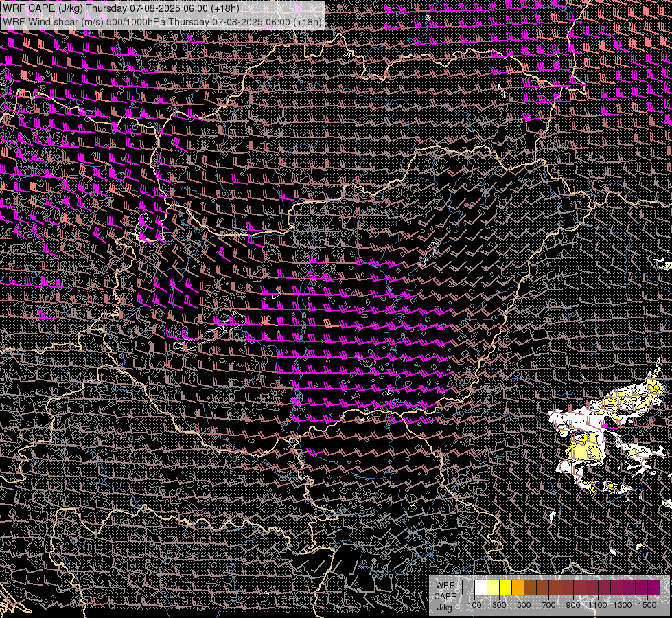
Task: Select the pale yellow legend swatch
Action: tap(494, 588)
